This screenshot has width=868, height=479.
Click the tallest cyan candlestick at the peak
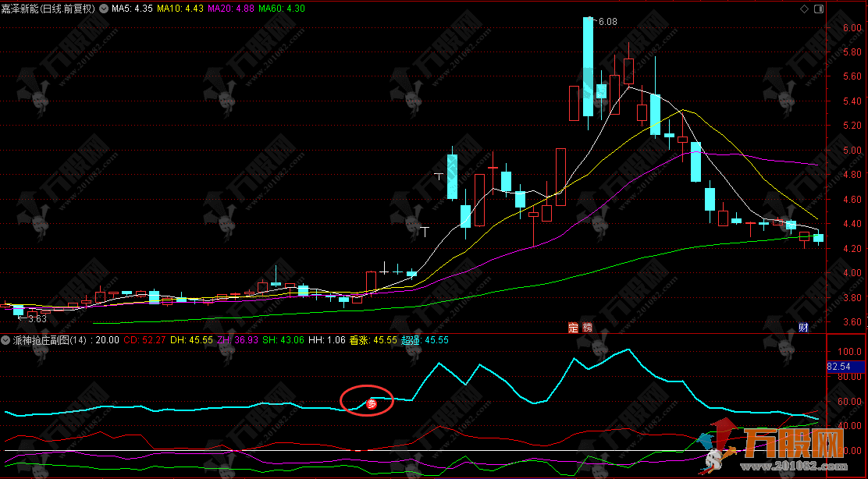coord(588,66)
